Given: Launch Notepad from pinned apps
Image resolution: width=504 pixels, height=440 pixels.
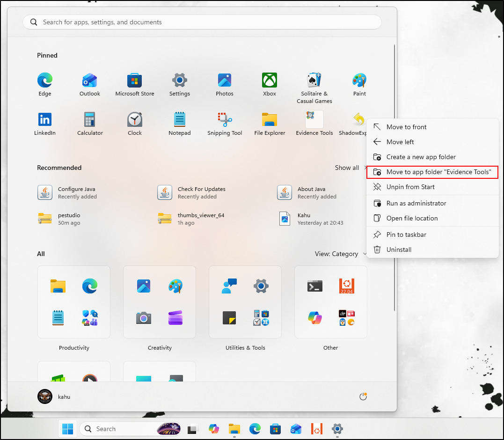Looking at the screenshot, I should pos(180,124).
